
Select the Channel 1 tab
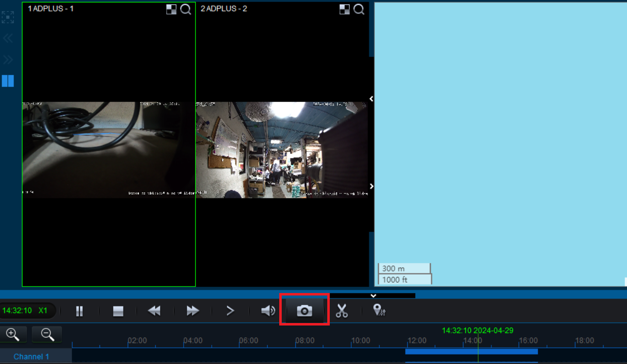(x=31, y=356)
